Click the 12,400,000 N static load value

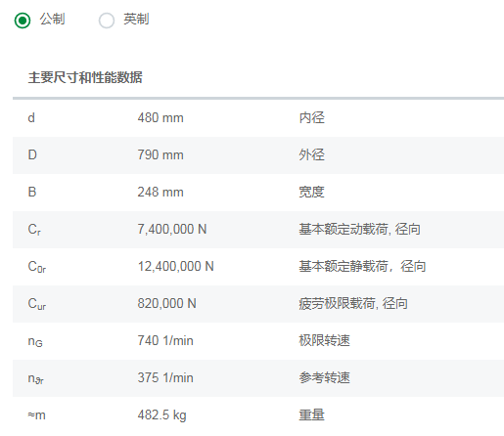click(x=175, y=266)
